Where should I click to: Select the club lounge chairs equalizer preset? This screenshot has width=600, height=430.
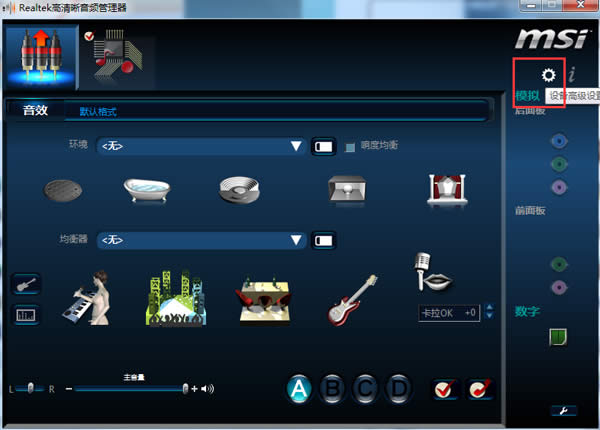[264, 300]
